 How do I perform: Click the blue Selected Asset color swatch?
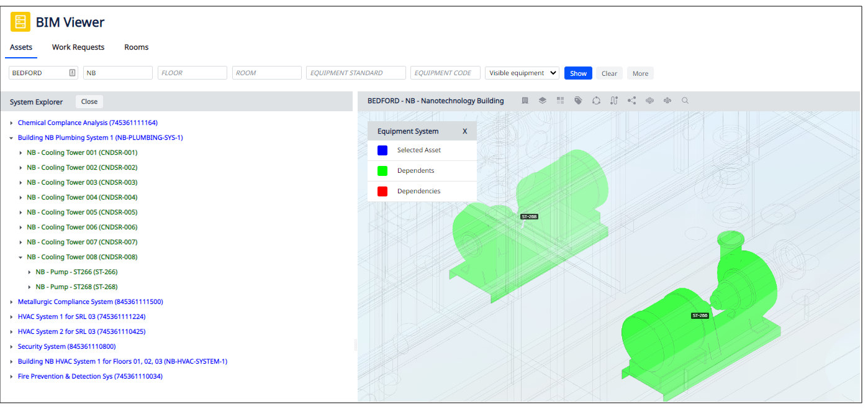coord(382,150)
